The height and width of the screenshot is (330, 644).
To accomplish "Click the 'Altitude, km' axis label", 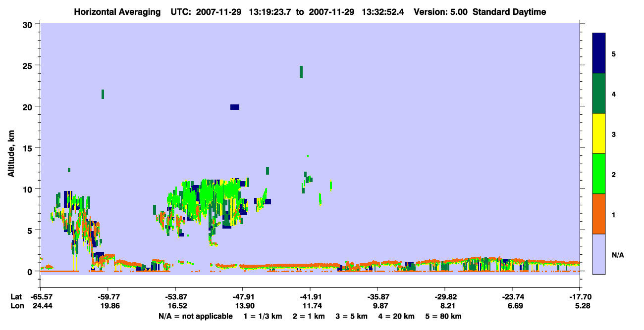I will tap(11, 153).
